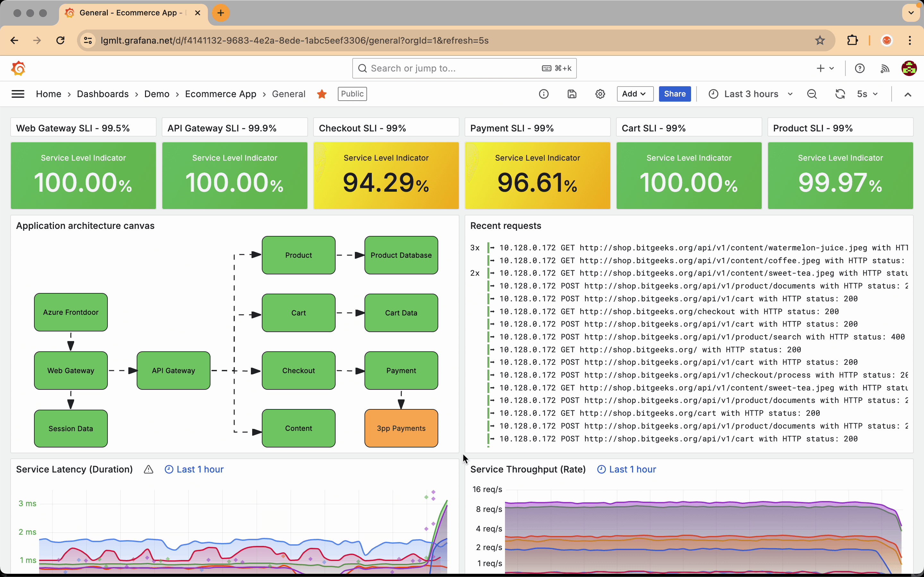Collapse the top toolbar with chevron
Screen dimensions: 924x577
click(908, 94)
